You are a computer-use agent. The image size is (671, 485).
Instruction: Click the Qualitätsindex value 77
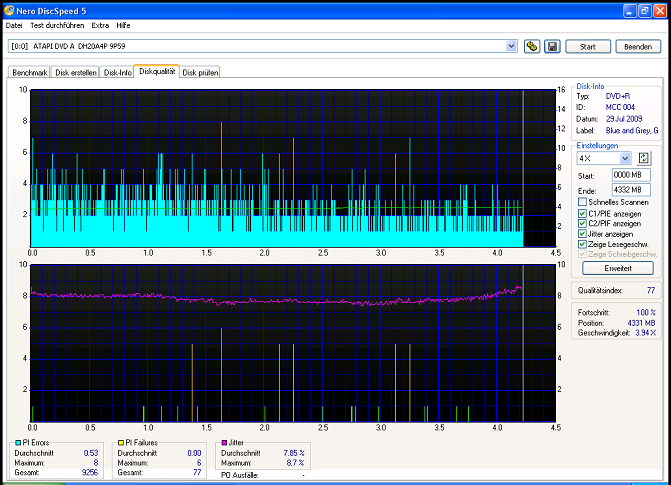(x=650, y=290)
